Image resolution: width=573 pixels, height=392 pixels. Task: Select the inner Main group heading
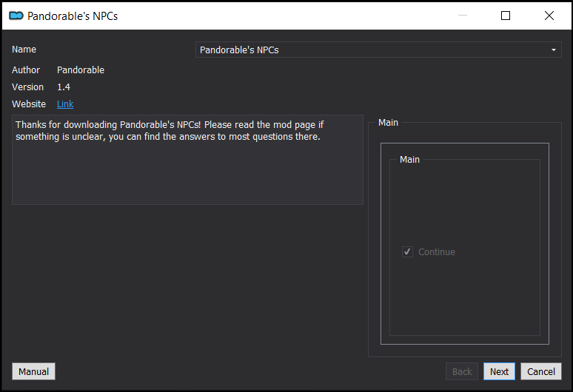coord(409,160)
